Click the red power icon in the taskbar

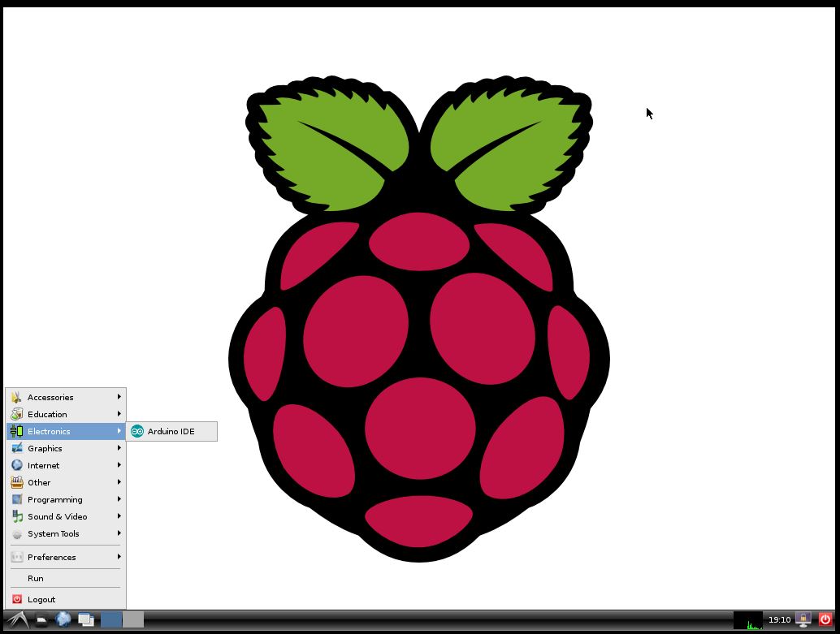(825, 619)
